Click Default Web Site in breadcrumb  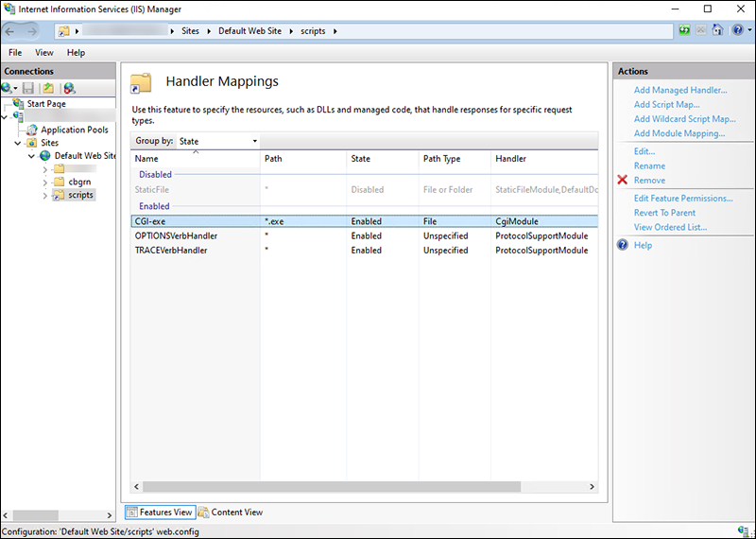click(249, 31)
